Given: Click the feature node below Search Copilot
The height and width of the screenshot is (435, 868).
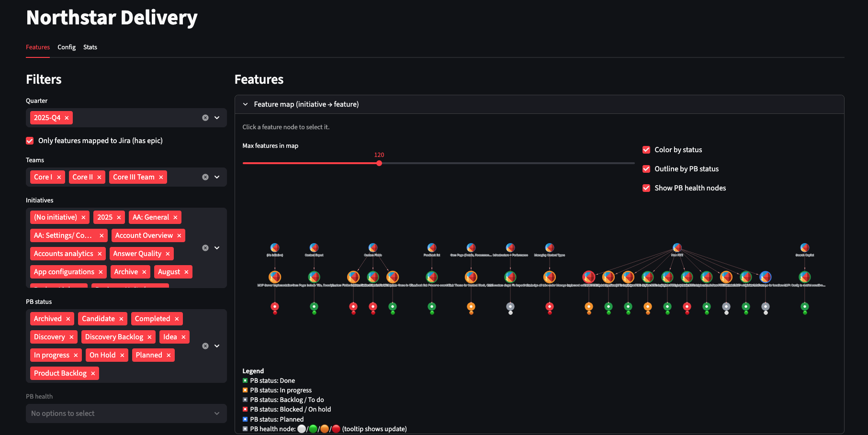Looking at the screenshot, I should point(805,277).
